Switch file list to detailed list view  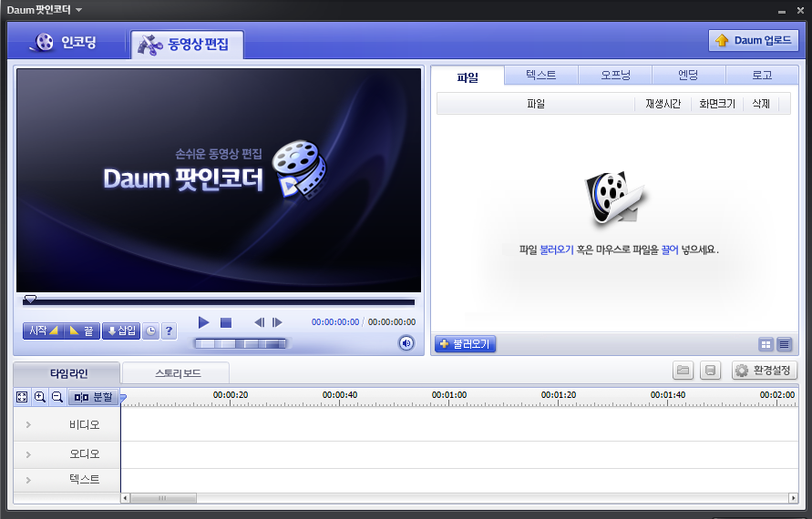(785, 344)
